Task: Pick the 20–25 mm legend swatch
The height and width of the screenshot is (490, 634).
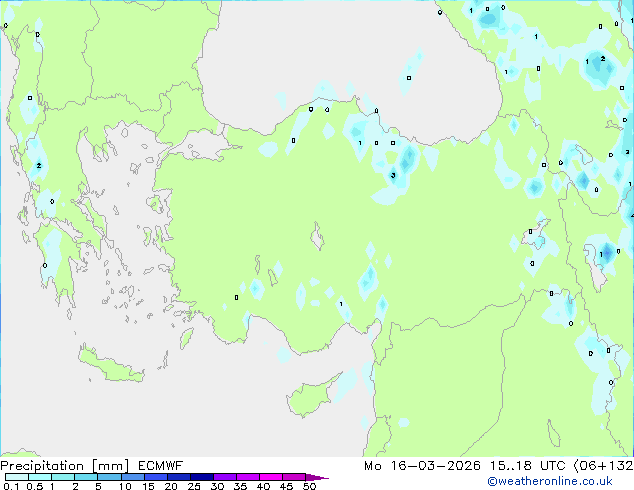Action: click(179, 477)
